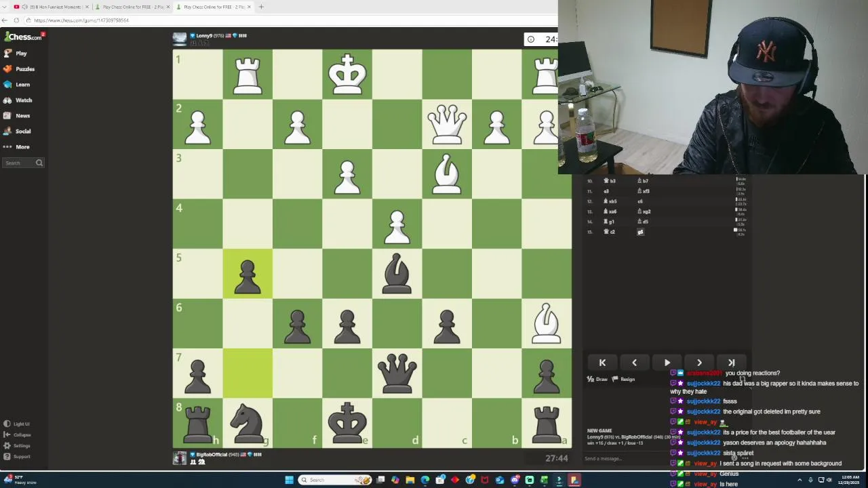Select move 13 xg2 in move list
Screen dimensions: 868x488
[644, 211]
